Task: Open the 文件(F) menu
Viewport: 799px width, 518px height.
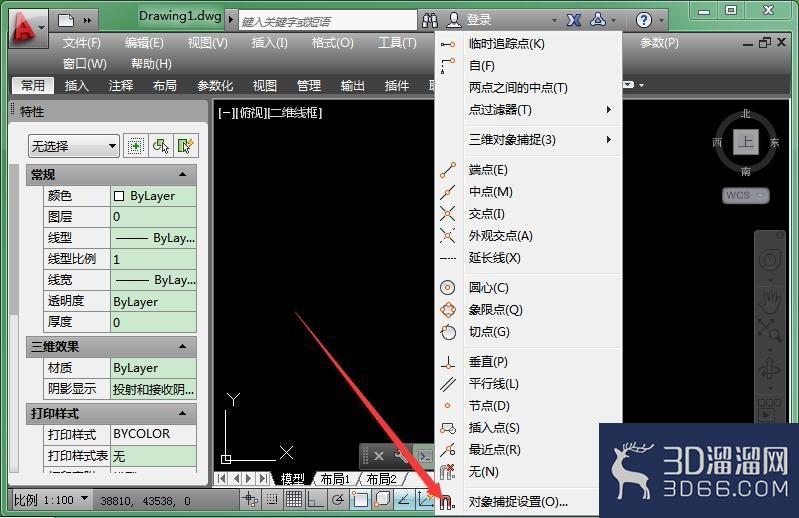Action: tap(82, 43)
